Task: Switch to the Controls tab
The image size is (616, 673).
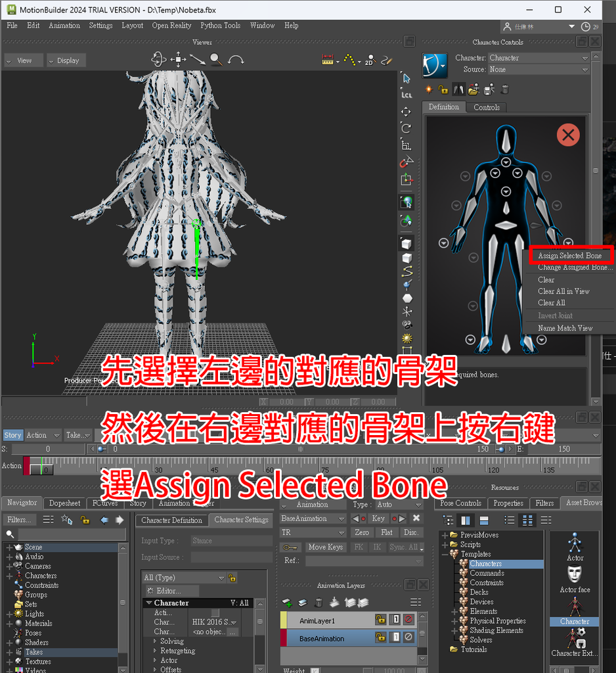Action: (x=487, y=107)
